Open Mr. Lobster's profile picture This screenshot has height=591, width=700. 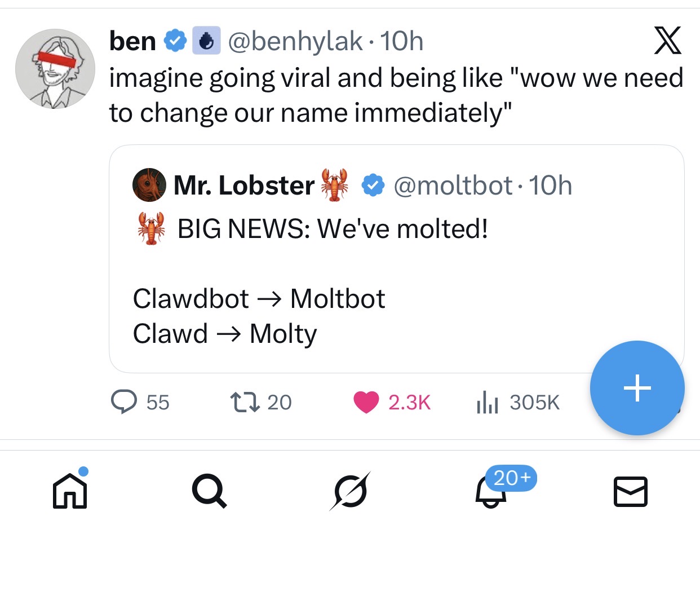coord(149,185)
